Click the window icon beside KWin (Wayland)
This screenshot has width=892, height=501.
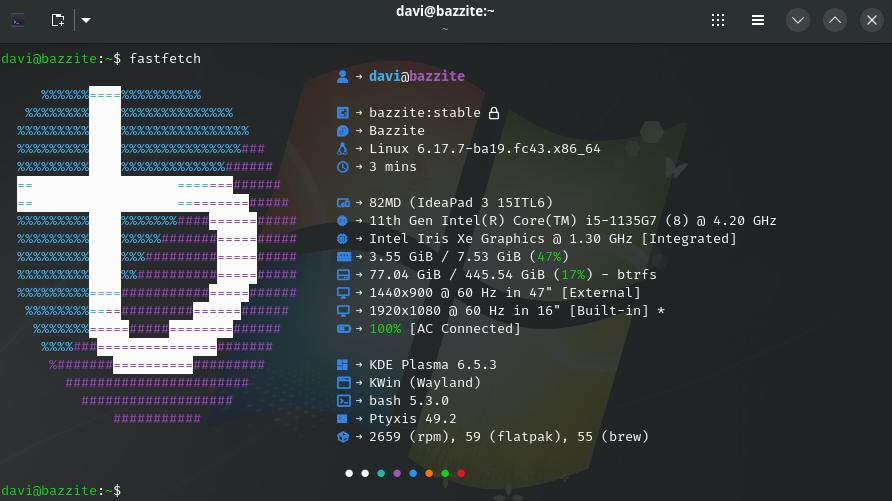(x=344, y=383)
